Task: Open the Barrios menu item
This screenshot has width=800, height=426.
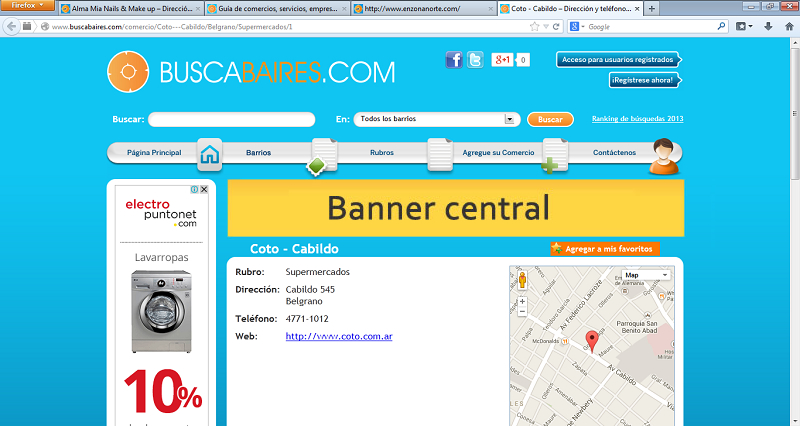Action: tap(259, 153)
